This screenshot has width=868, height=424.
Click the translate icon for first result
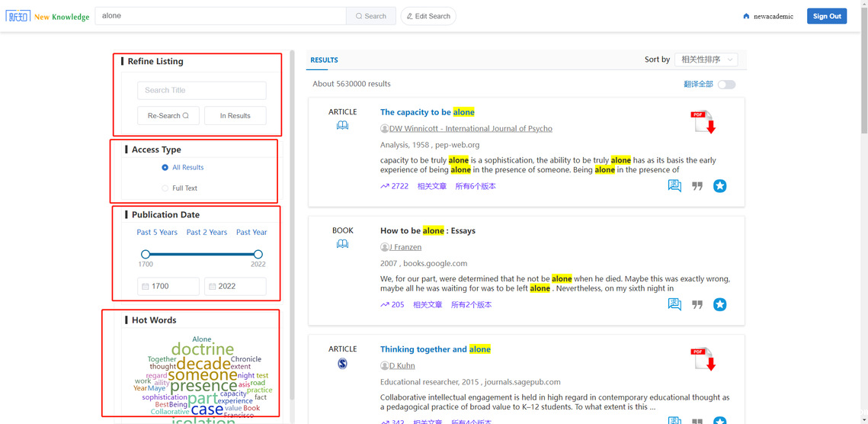click(x=674, y=186)
